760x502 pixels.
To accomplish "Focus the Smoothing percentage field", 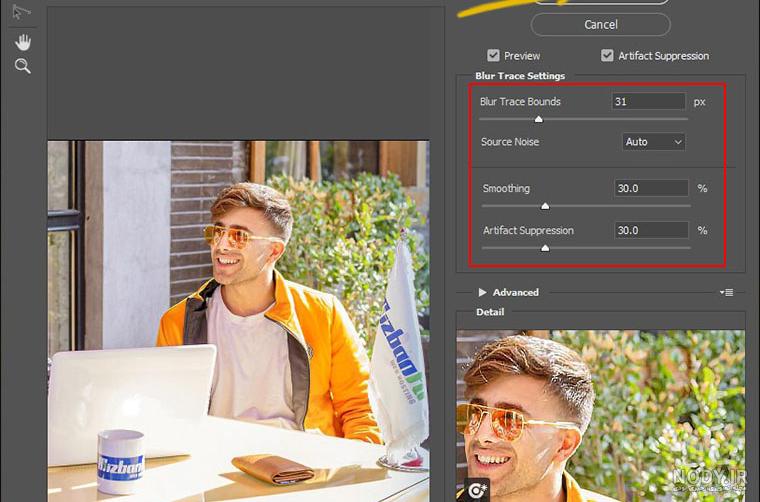I will (651, 188).
